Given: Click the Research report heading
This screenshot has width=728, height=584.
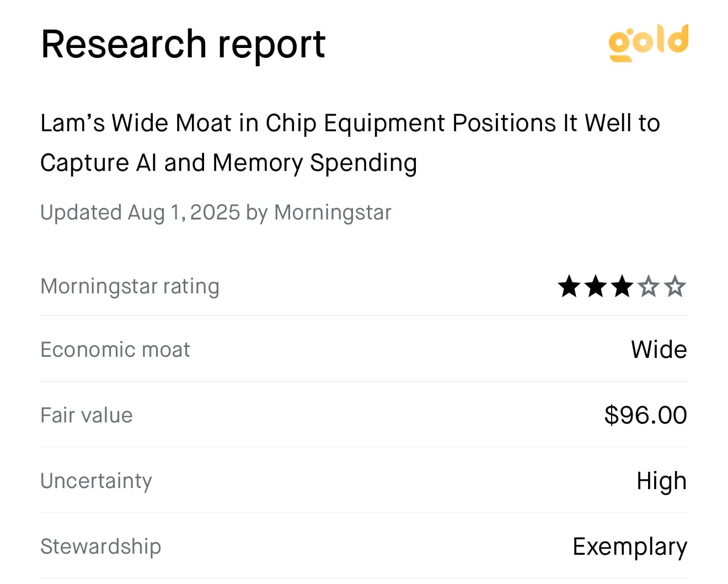Looking at the screenshot, I should [183, 44].
